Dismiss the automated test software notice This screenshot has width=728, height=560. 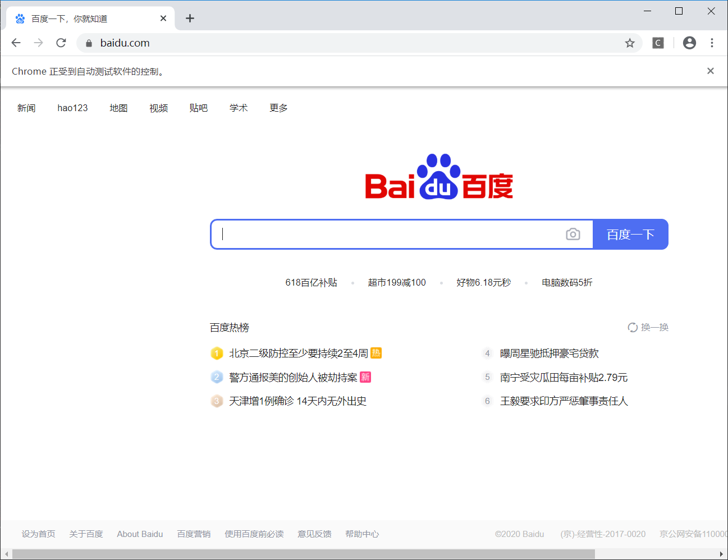point(711,71)
